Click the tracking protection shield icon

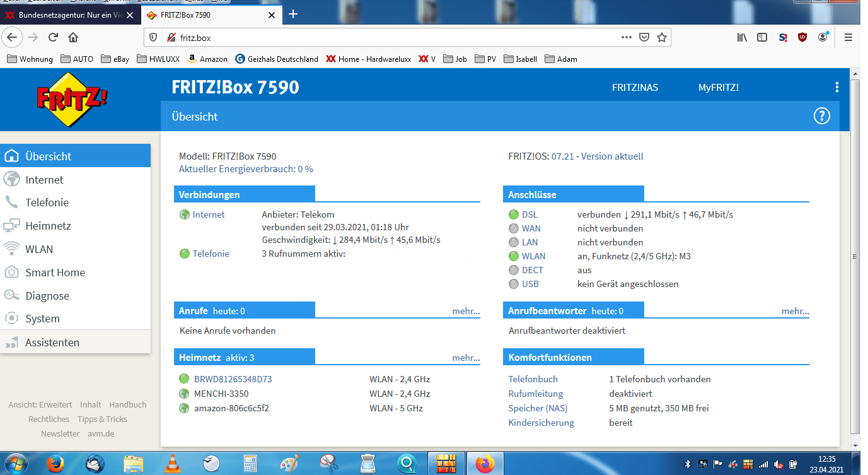153,38
